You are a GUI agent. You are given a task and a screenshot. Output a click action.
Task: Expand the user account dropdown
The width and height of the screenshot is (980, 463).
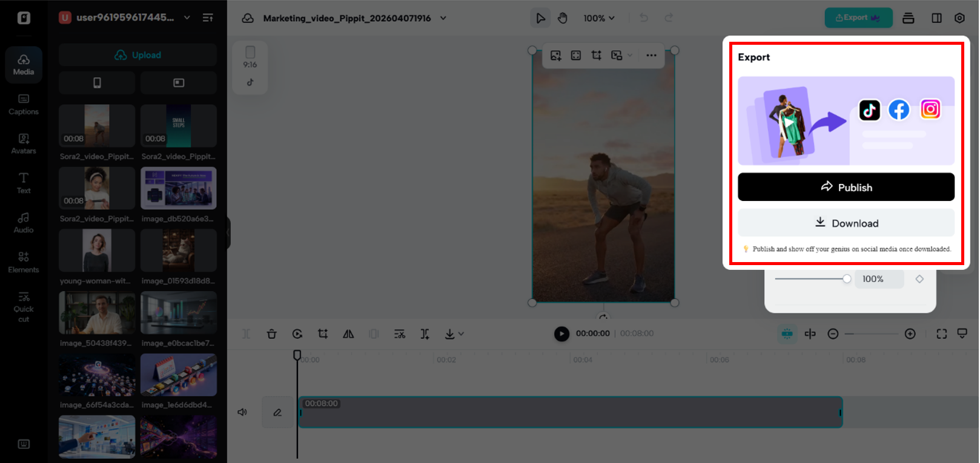point(187,18)
